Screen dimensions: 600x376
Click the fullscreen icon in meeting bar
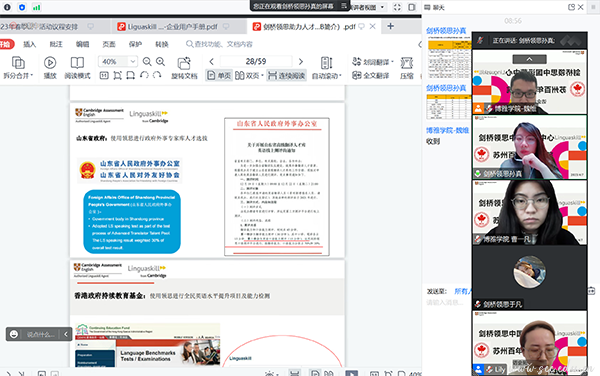[397, 7]
